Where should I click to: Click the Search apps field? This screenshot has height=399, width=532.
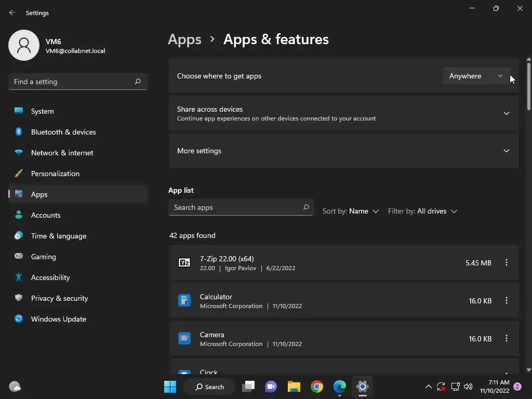pyautogui.click(x=241, y=207)
